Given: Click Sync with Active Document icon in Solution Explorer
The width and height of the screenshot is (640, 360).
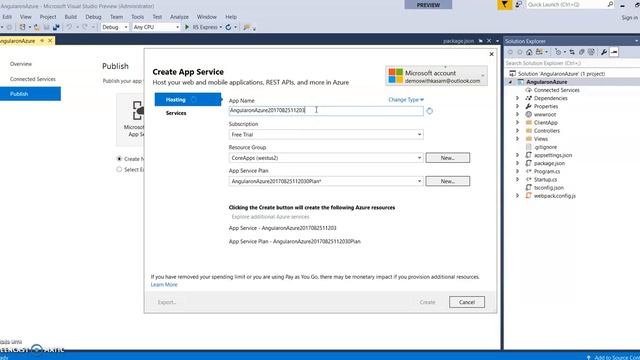Looking at the screenshot, I should coord(572,52).
